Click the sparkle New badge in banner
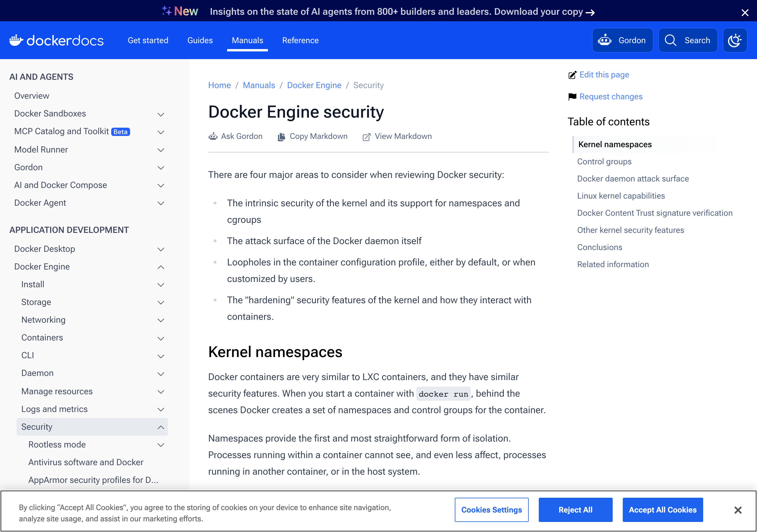Viewport: 757px width, 532px height. [180, 11]
